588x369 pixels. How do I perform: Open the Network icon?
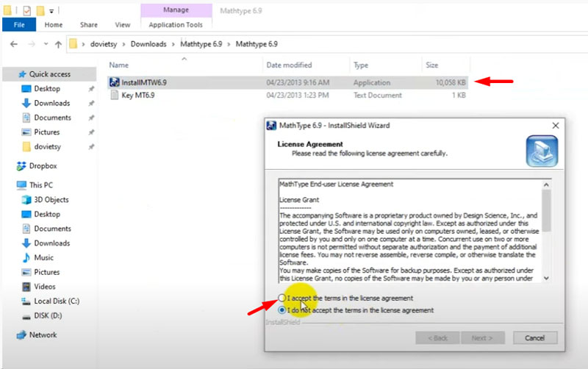click(21, 335)
